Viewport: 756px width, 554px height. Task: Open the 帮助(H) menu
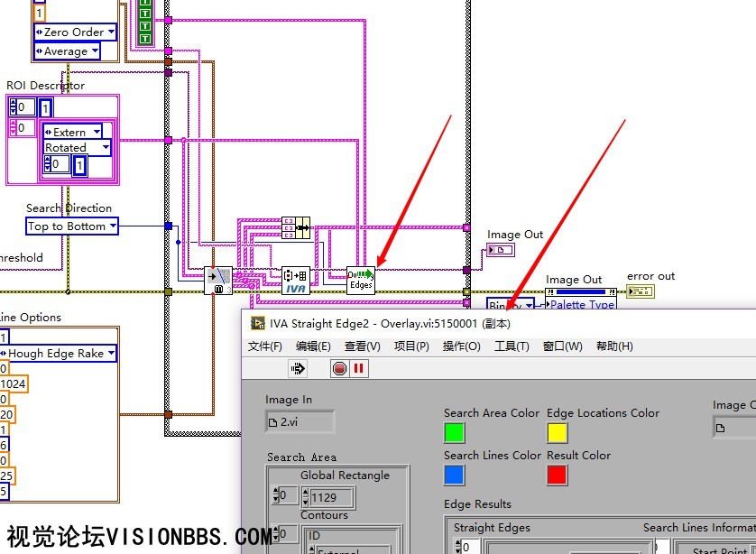click(614, 346)
